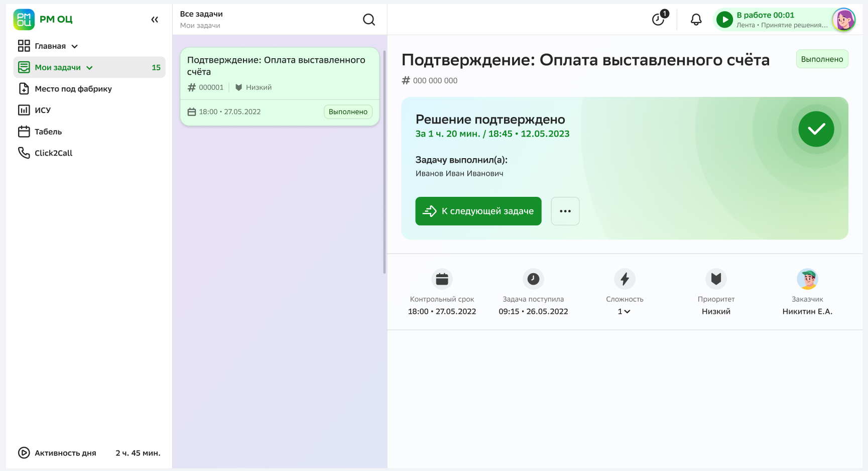
Task: Expand the Главная menu chevron
Action: pos(75,46)
